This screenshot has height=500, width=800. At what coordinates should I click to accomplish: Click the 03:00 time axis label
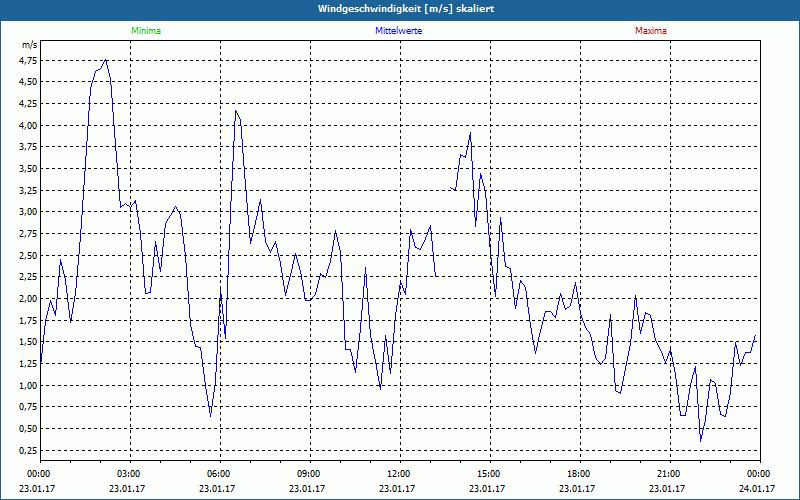point(129,474)
